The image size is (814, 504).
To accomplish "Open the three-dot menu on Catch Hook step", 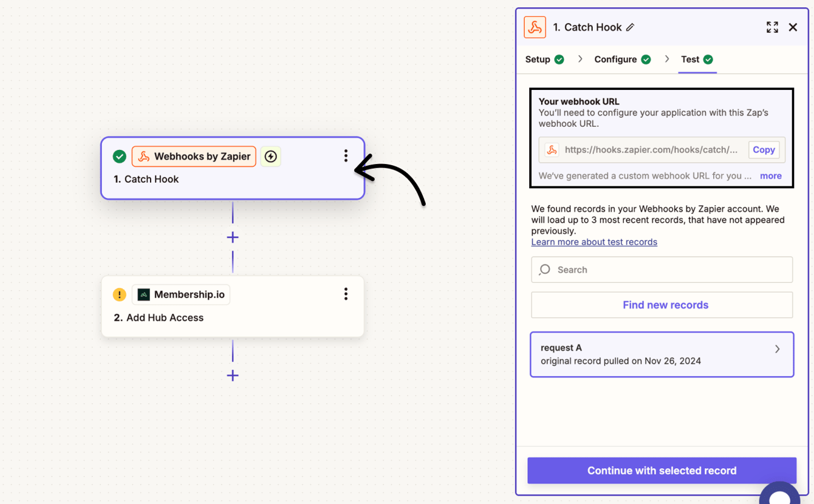I will pos(346,155).
